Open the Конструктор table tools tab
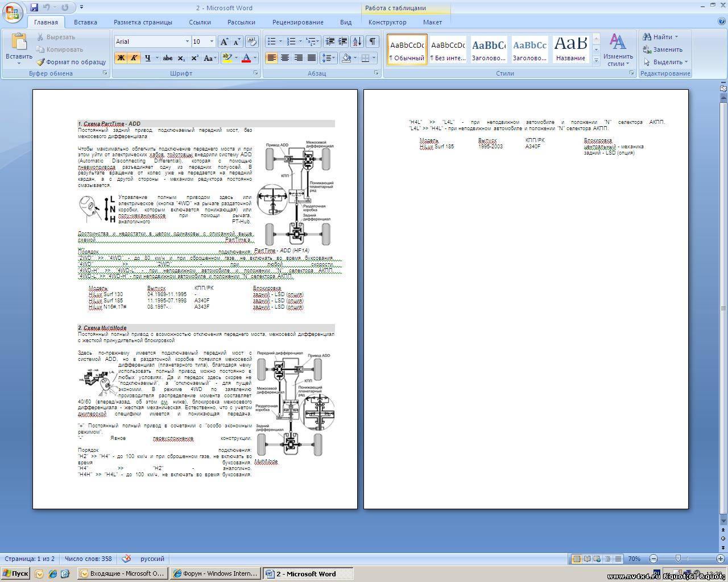This screenshot has height=582, width=728. click(x=387, y=22)
